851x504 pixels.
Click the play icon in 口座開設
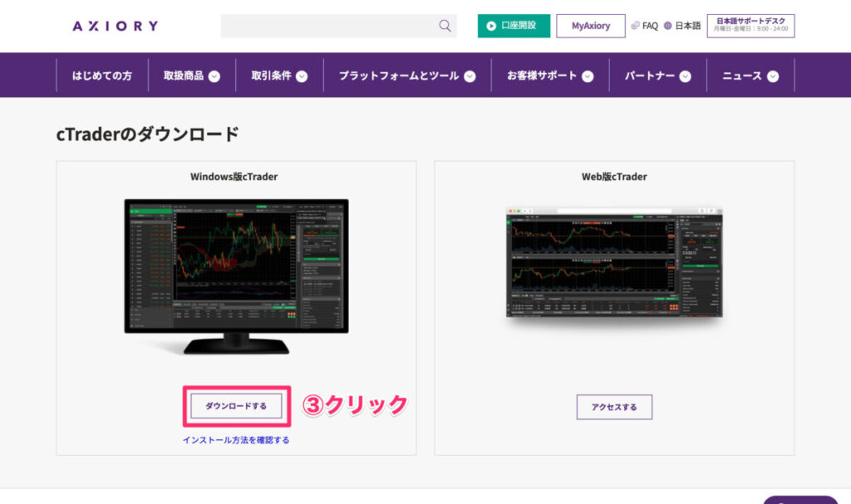(491, 26)
